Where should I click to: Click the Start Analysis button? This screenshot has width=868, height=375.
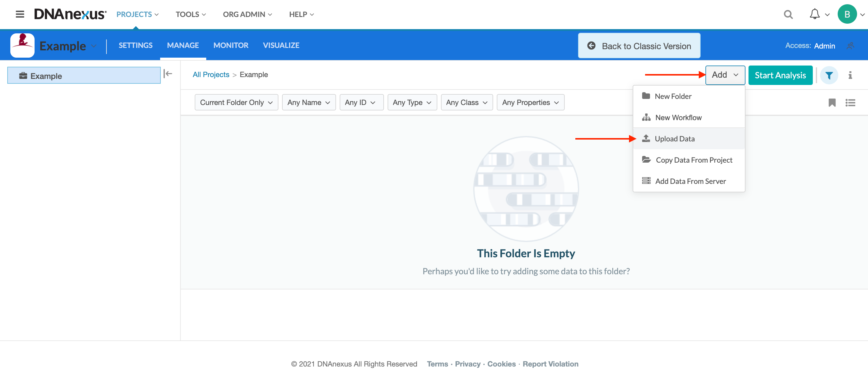tap(780, 75)
